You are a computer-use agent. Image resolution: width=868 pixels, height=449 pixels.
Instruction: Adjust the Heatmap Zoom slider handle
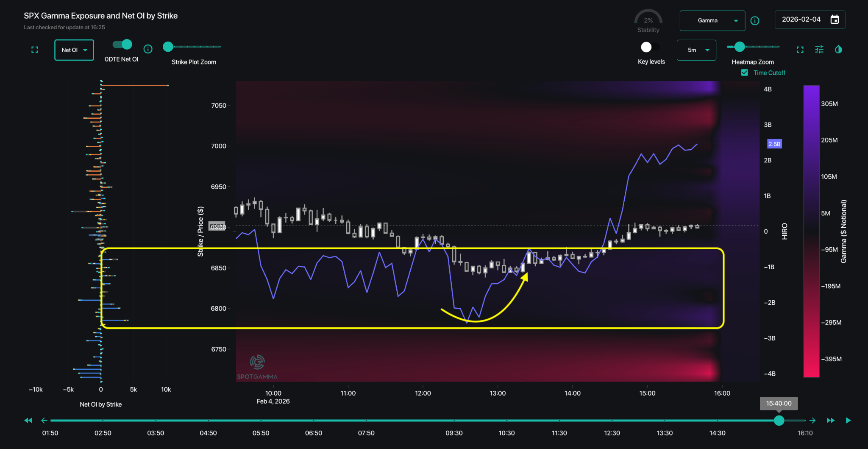click(740, 47)
